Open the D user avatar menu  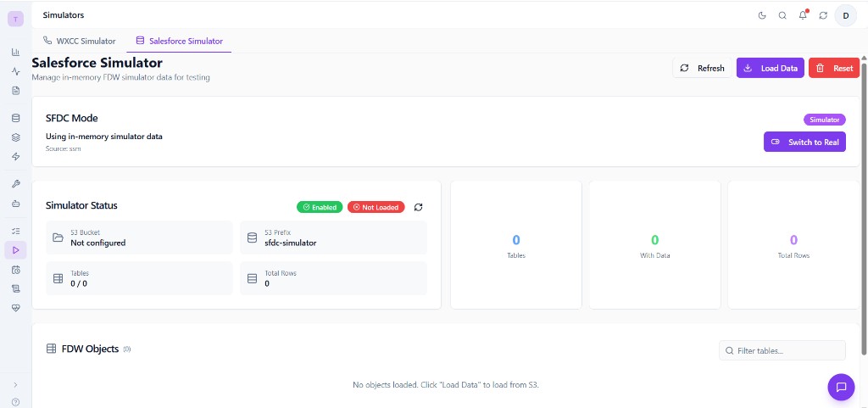(x=845, y=15)
